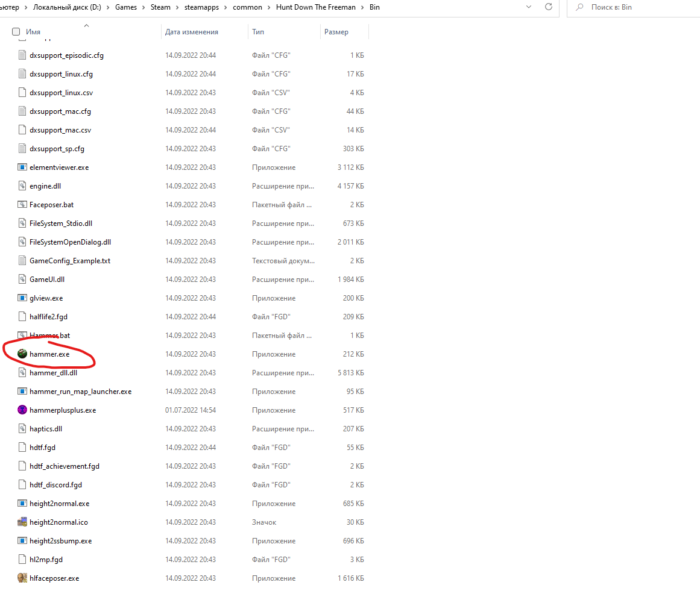Screen dimensions: 700x594
Task: Navigate to Steam in breadcrumb path
Action: [x=160, y=7]
